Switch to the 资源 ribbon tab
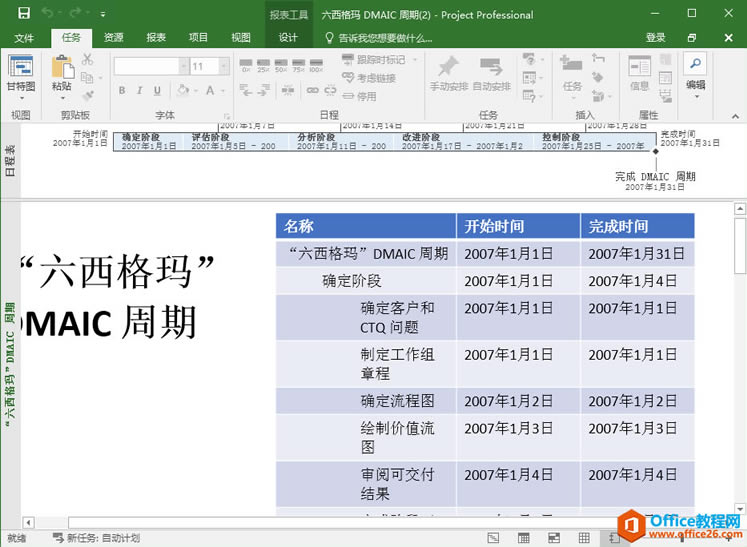747x547 pixels. [114, 37]
